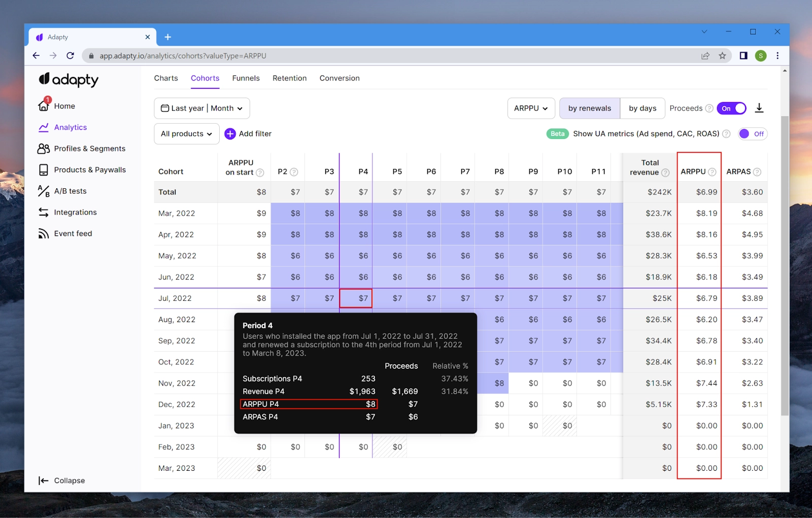Click help icon on ARPAS column header
This screenshot has width=812, height=518.
tap(757, 172)
